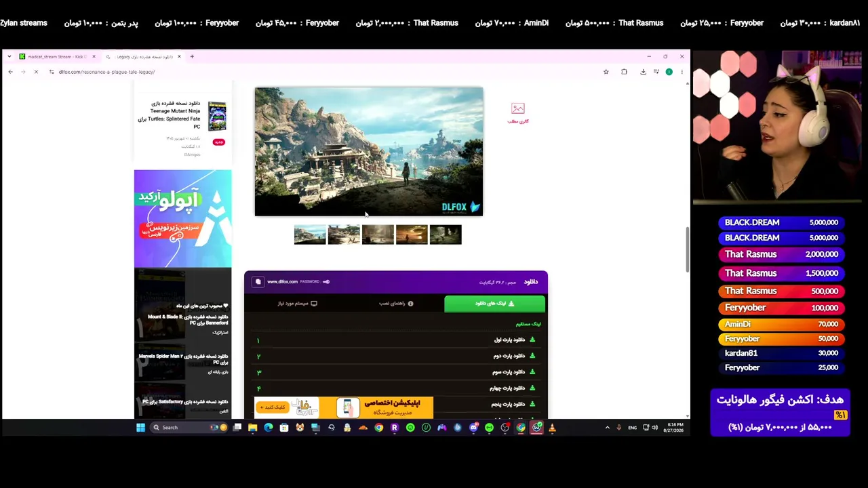This screenshot has height=488, width=868.
Task: Open the taskbar clock and date
Action: (675, 428)
